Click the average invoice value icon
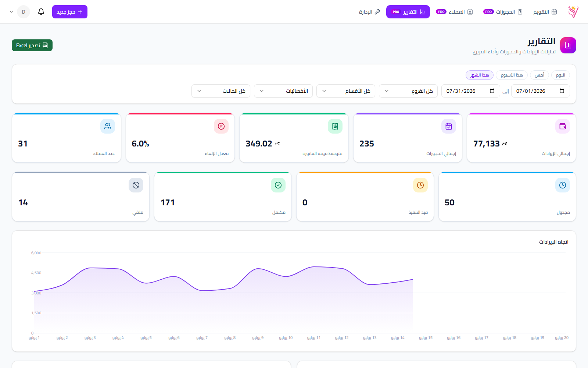Viewport: 588px width, 368px height. click(x=335, y=126)
